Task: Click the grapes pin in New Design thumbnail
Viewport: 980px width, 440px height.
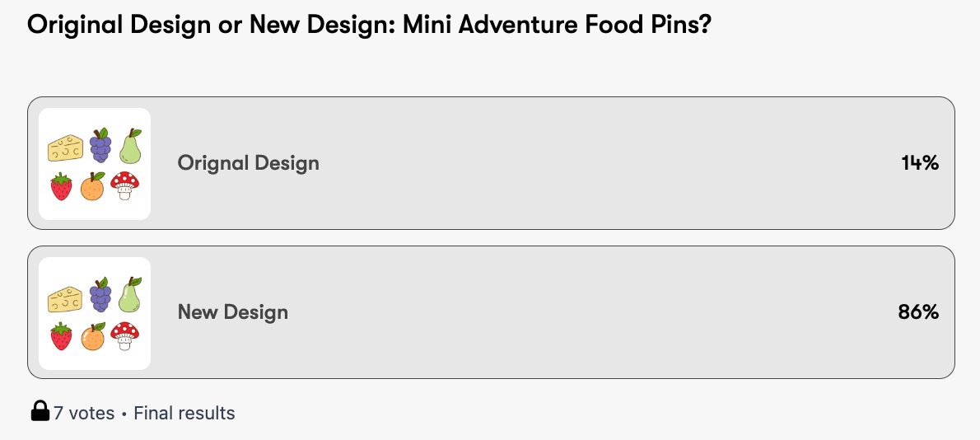Action: pos(100,294)
